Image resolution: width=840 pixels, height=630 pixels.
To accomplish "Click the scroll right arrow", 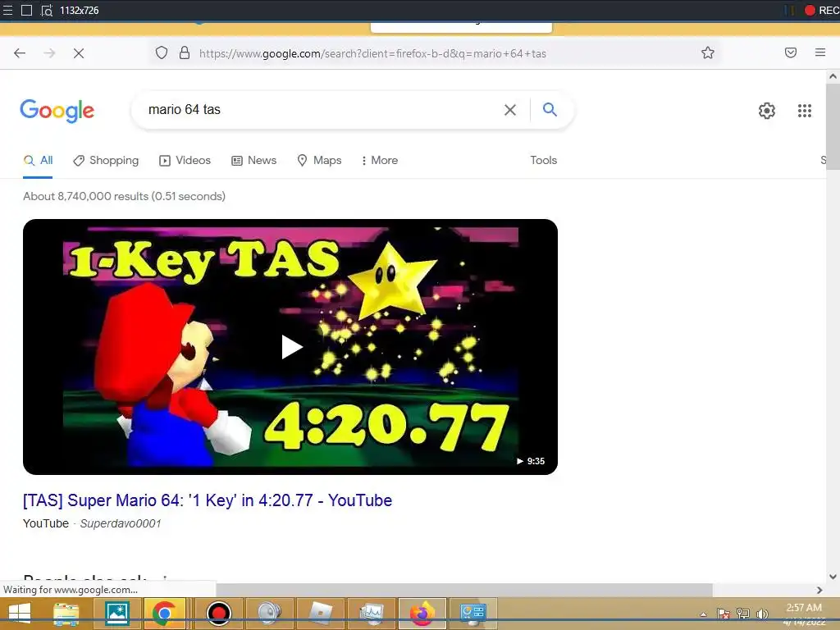I will coord(819,590).
